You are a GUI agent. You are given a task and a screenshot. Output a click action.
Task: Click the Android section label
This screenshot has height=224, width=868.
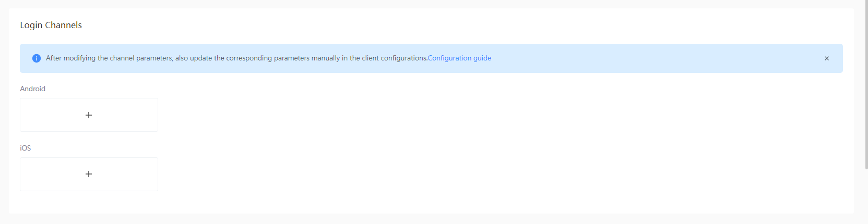[32, 89]
